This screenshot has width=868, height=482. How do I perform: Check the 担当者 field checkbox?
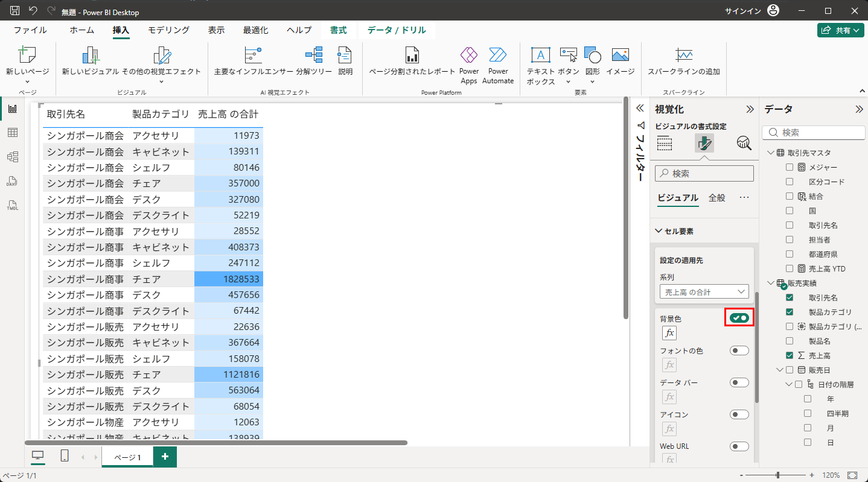790,239
